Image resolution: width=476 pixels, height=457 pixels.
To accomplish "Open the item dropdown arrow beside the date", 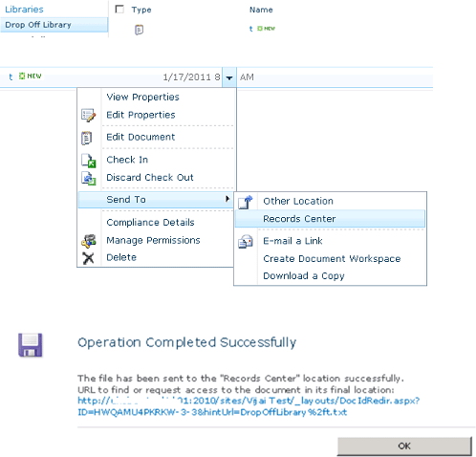I will coord(229,77).
